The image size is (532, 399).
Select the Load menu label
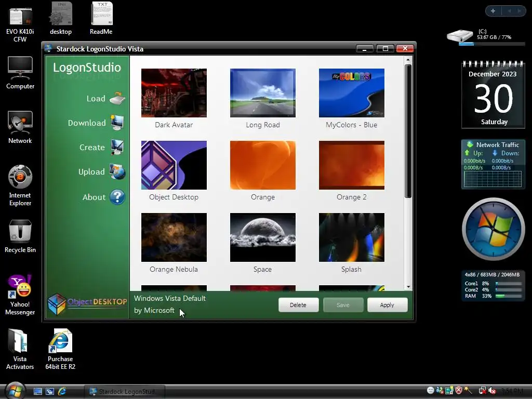(96, 98)
